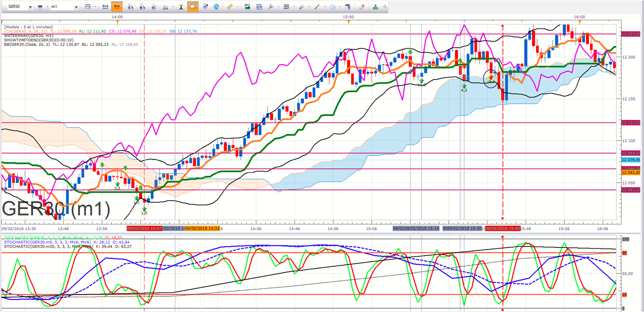The width and height of the screenshot is (644, 312).
Task: Click the link charts chain icon
Action: tap(40, 7)
